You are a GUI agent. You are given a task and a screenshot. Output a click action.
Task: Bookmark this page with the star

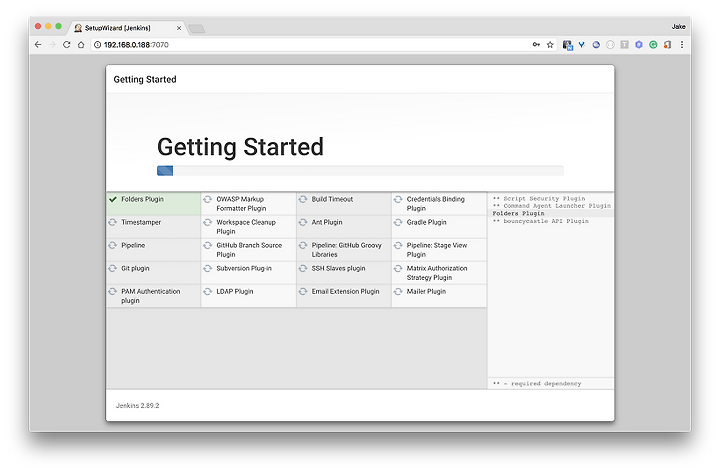point(550,45)
